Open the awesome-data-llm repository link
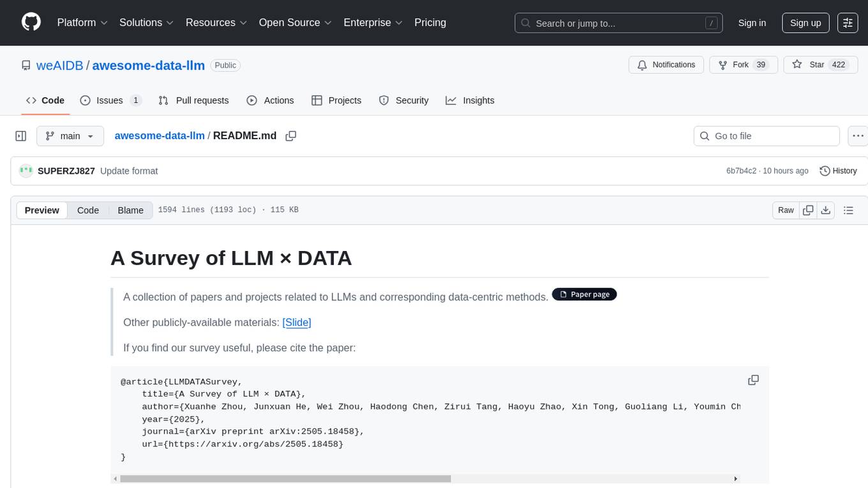This screenshot has height=488, width=868. coord(148,65)
